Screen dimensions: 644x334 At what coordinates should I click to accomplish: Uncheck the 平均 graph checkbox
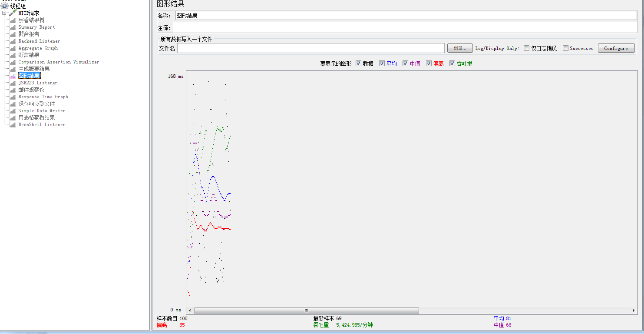(x=382, y=63)
